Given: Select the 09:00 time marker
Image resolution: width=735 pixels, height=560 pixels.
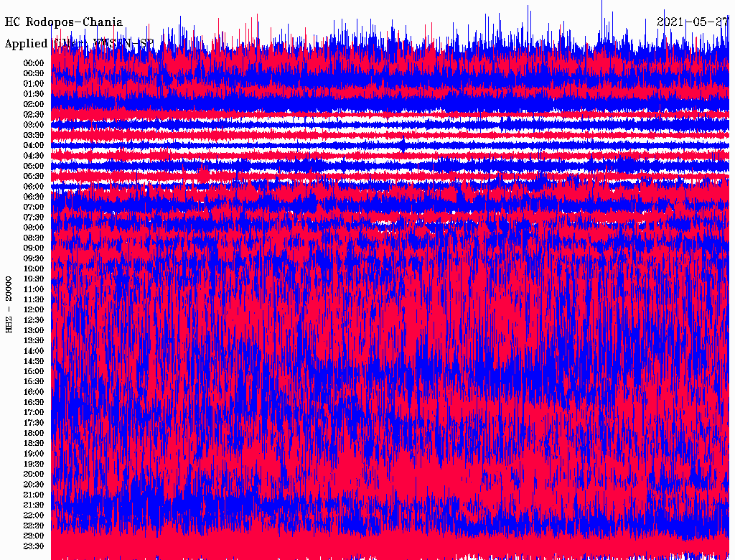Looking at the screenshot, I should click(34, 248).
